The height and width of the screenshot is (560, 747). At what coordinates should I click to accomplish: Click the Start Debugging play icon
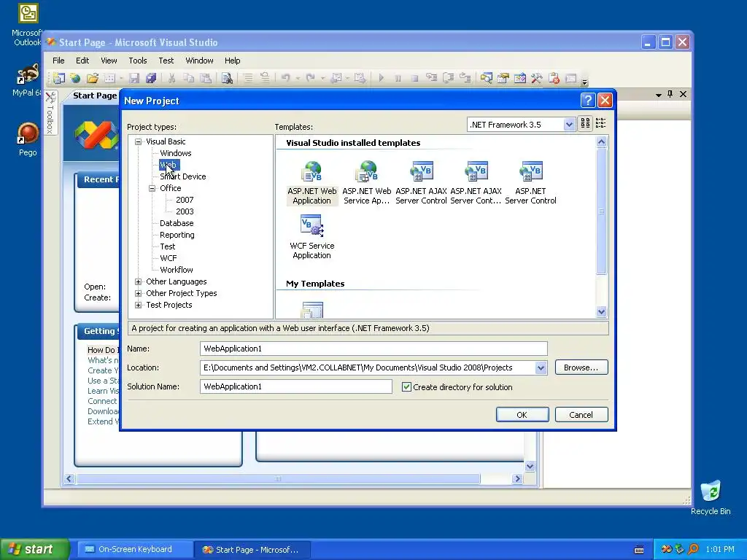(381, 77)
